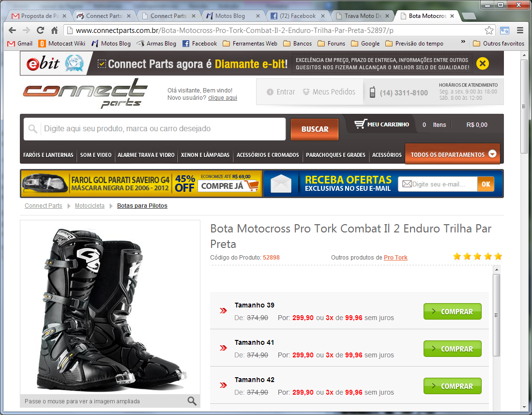532x415 pixels.
Task: Click the extension icon beside the bookmark star
Action: (504, 30)
